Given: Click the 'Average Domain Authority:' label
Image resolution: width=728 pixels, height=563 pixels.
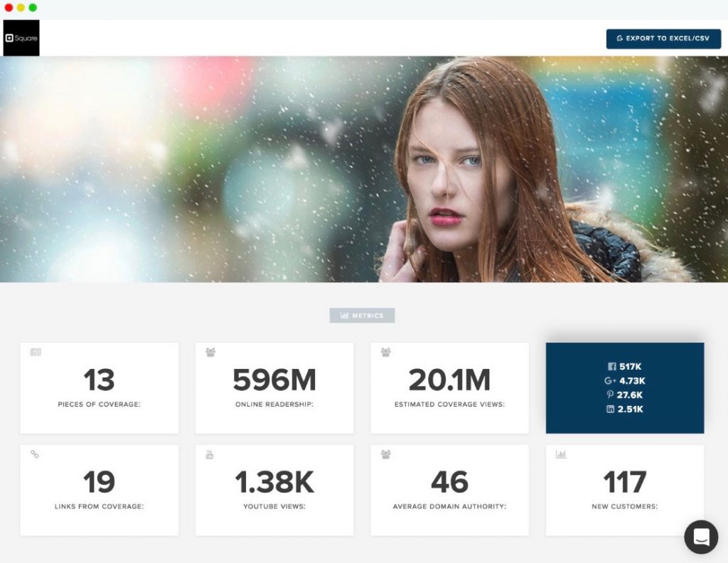Looking at the screenshot, I should pos(449,506).
